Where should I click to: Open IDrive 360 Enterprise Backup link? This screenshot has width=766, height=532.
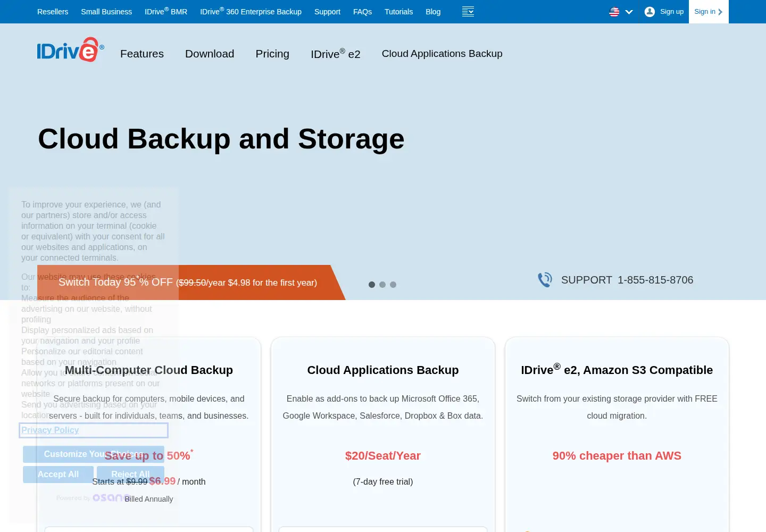pyautogui.click(x=251, y=12)
